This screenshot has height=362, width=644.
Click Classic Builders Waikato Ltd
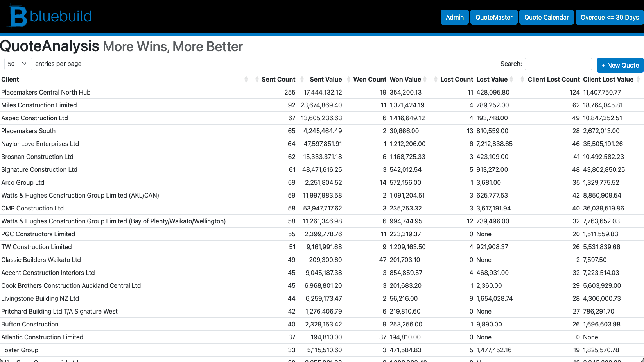(x=41, y=260)
